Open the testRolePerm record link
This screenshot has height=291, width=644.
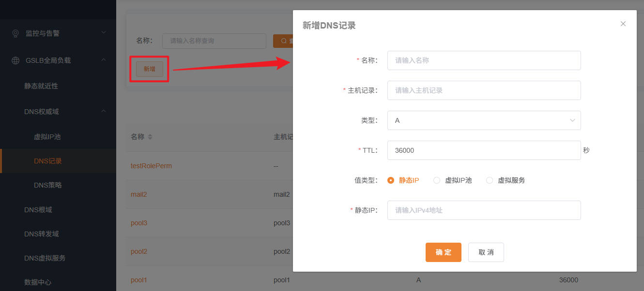(x=151, y=166)
